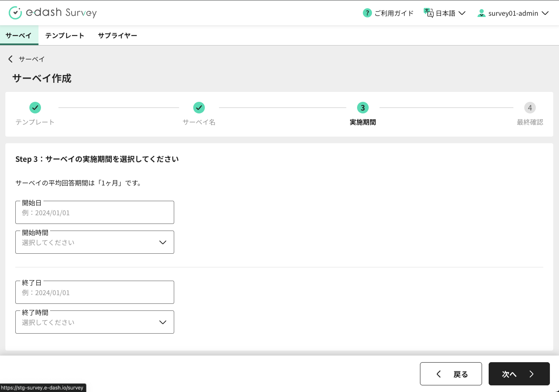Screen dimensions: 559x392
Task: Focus the 終了日 date input field
Action: pyautogui.click(x=95, y=292)
